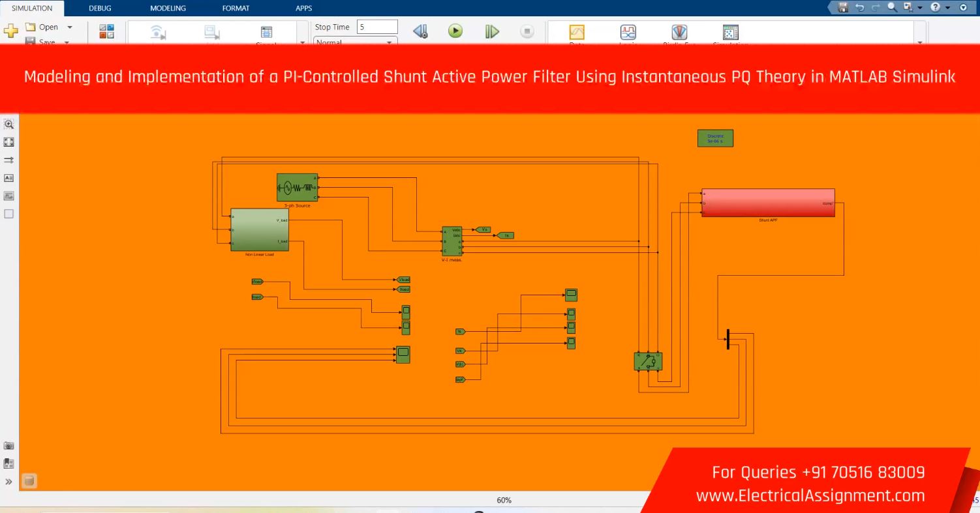Switch to the MODELING tab
980x513 pixels.
pyautogui.click(x=168, y=8)
